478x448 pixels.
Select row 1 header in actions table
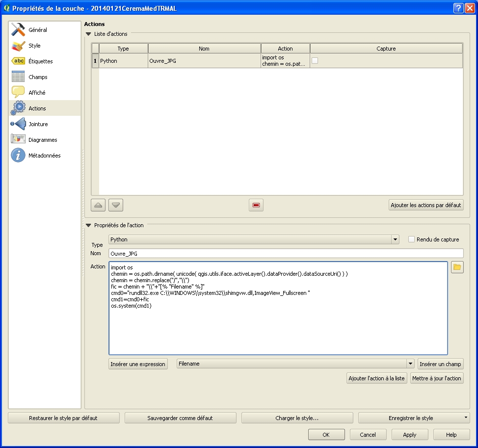(x=95, y=61)
